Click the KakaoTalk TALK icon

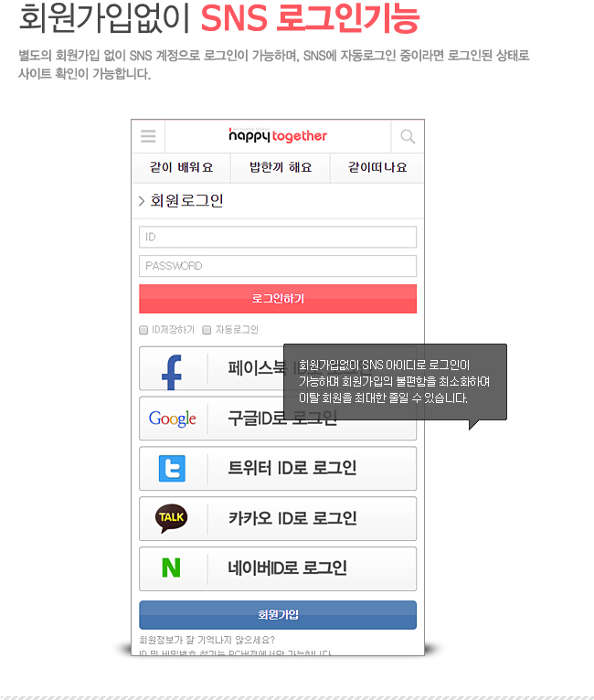point(172,518)
